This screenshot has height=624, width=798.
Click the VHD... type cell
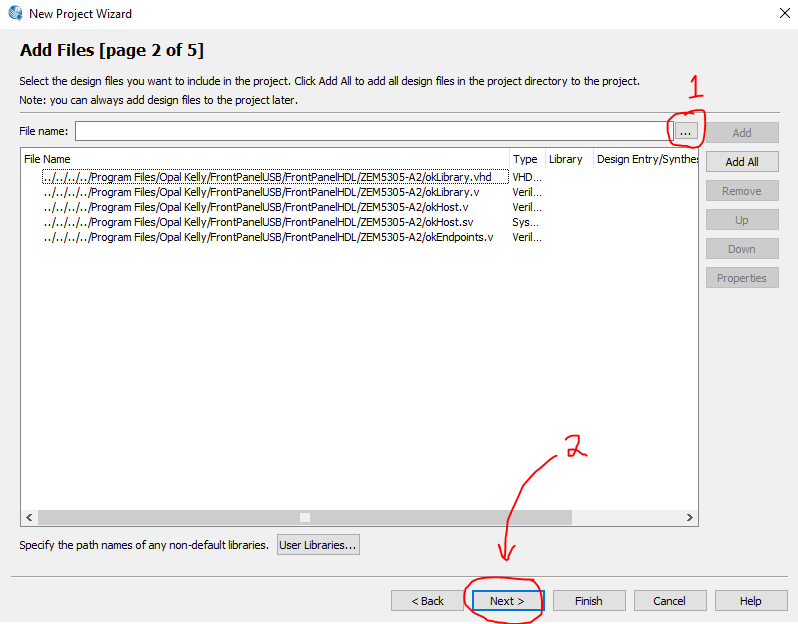click(527, 177)
